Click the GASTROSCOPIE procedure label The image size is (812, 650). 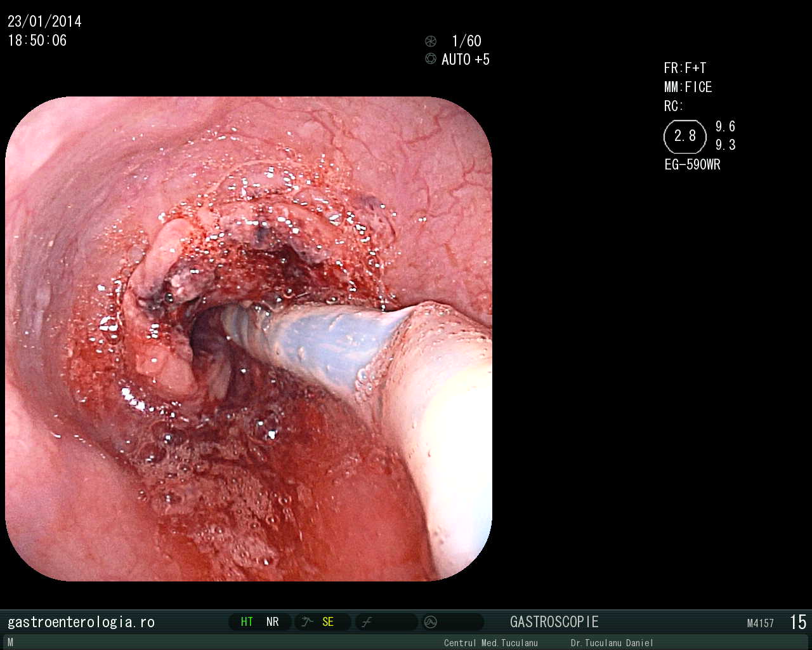point(554,622)
